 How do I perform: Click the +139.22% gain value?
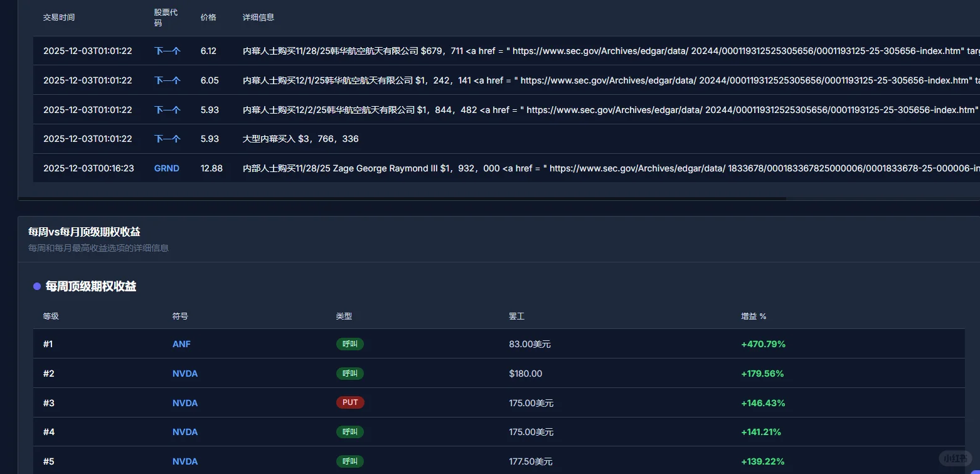[x=763, y=461]
